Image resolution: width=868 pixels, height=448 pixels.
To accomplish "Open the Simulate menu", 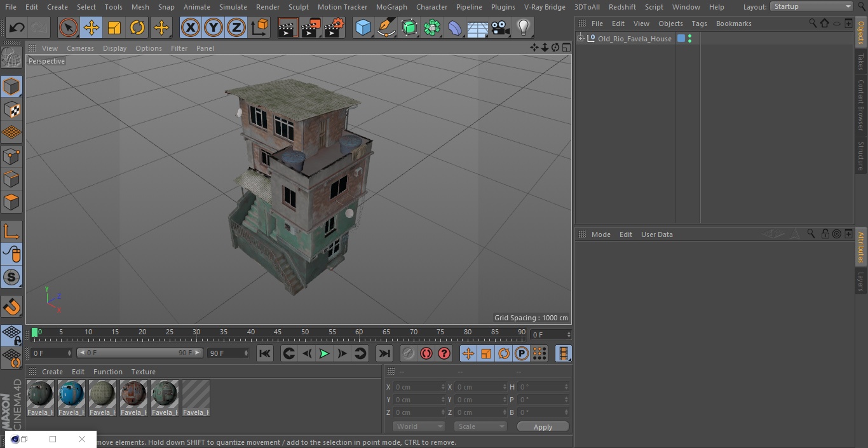I will point(233,7).
